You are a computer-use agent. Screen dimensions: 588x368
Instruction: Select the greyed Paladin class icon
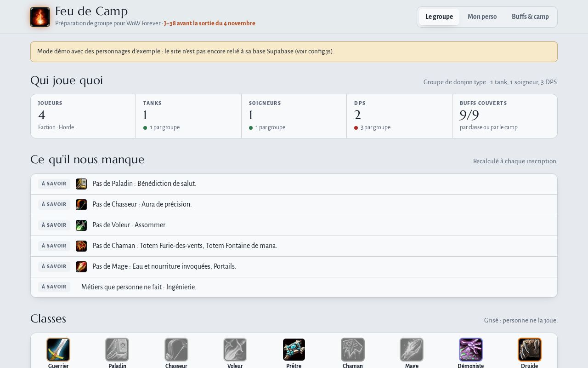pos(117,350)
